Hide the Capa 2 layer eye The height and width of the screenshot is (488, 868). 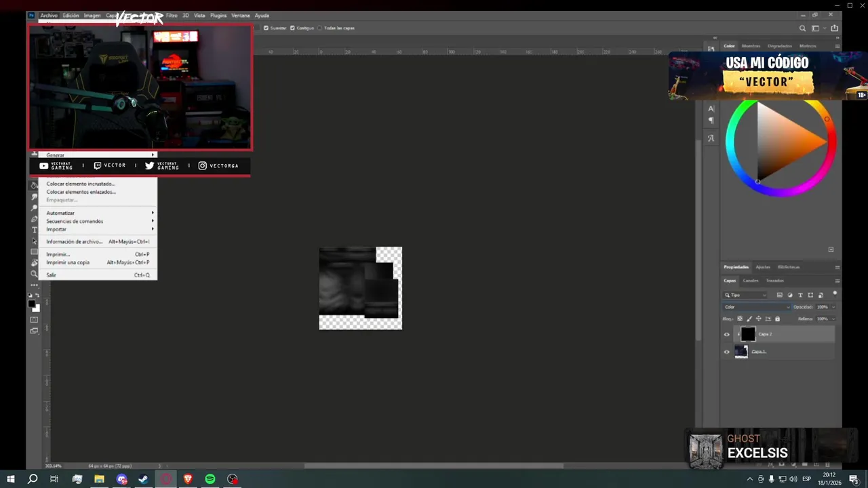pos(727,334)
